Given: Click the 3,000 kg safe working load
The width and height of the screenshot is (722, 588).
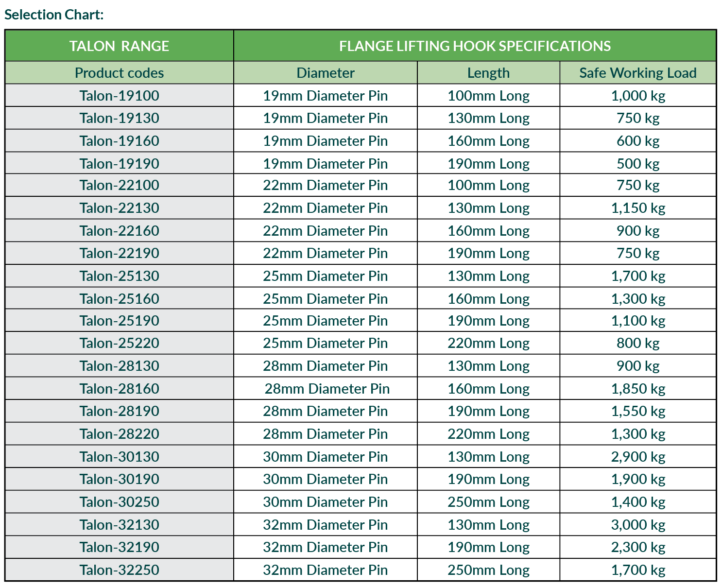Looking at the screenshot, I should point(638,525).
